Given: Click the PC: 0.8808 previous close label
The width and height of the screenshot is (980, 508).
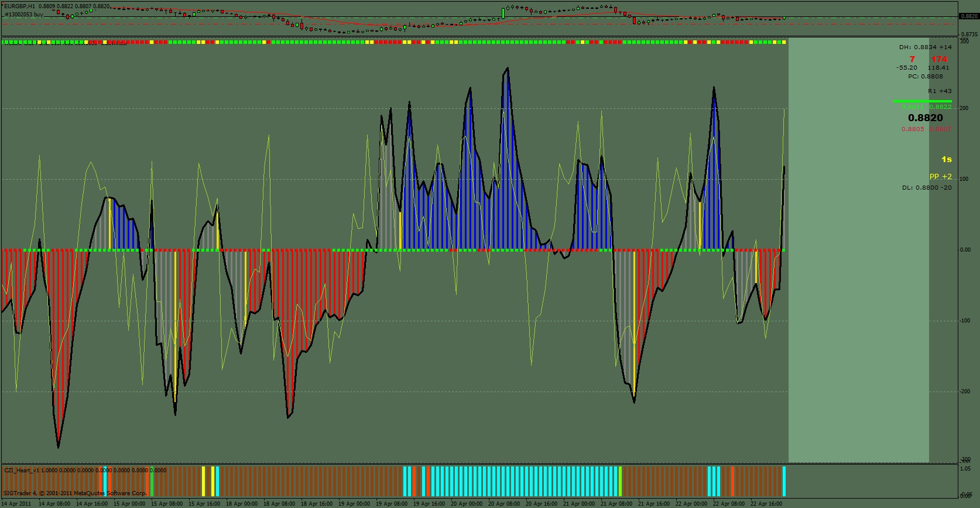Looking at the screenshot, I should [x=926, y=76].
